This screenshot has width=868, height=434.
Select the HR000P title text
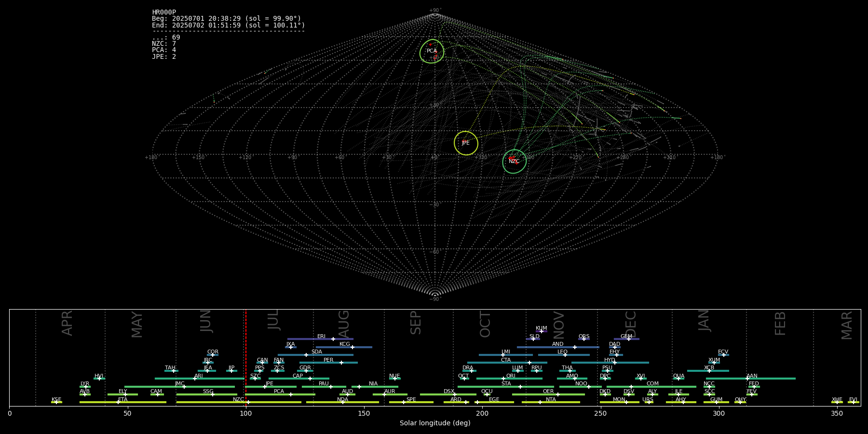pyautogui.click(x=164, y=13)
